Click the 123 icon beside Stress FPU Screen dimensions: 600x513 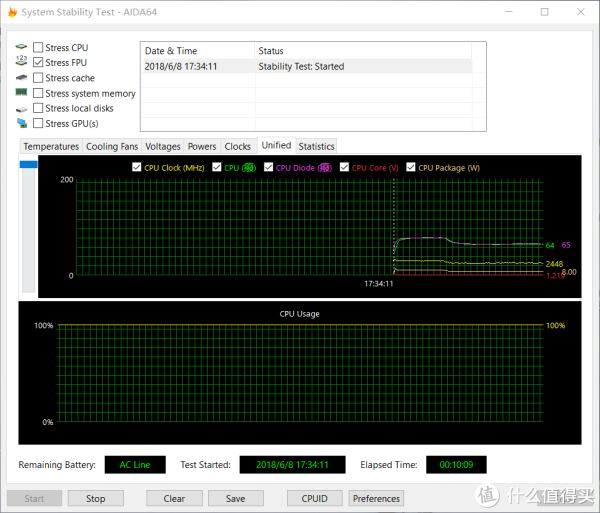[x=21, y=62]
